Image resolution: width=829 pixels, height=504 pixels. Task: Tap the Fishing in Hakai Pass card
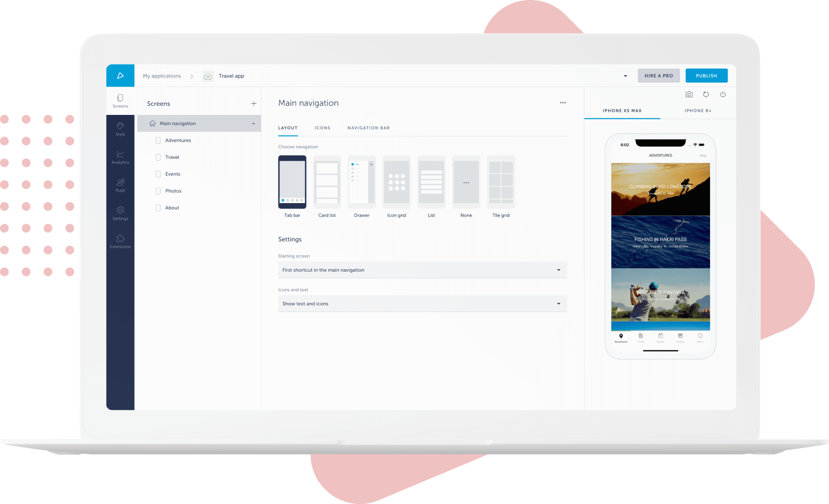pyautogui.click(x=661, y=242)
